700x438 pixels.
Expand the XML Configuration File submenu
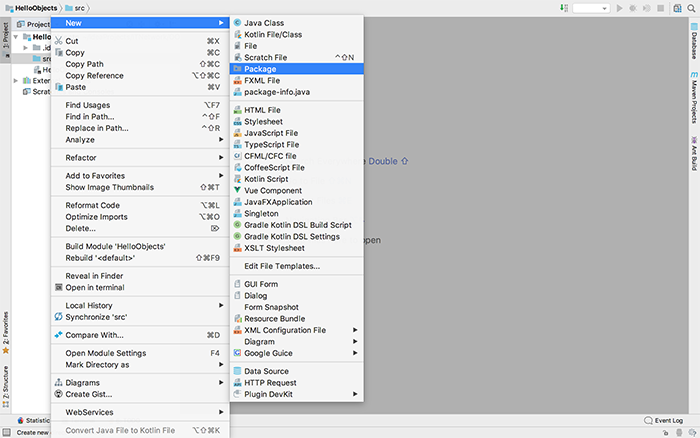(285, 330)
